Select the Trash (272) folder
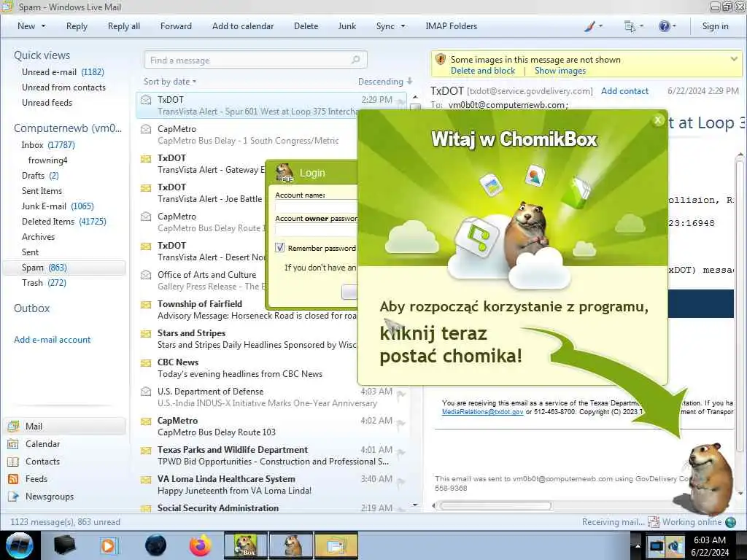The height and width of the screenshot is (560, 747). (44, 283)
